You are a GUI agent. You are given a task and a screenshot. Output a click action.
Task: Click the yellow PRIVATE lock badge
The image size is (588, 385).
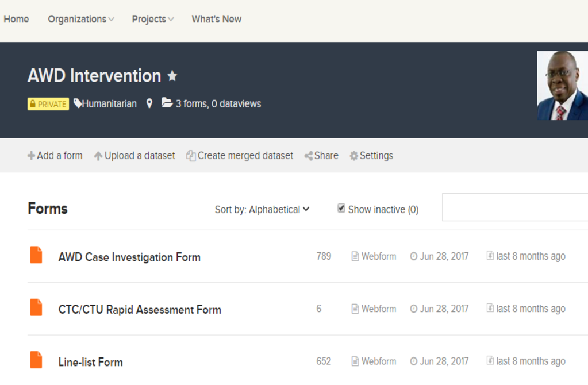pos(48,104)
